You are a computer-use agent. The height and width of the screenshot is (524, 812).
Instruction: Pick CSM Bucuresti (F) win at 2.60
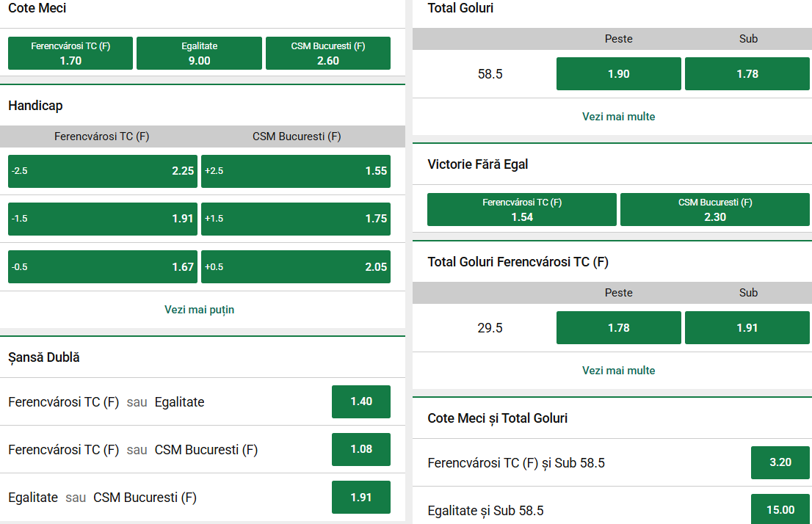point(328,54)
